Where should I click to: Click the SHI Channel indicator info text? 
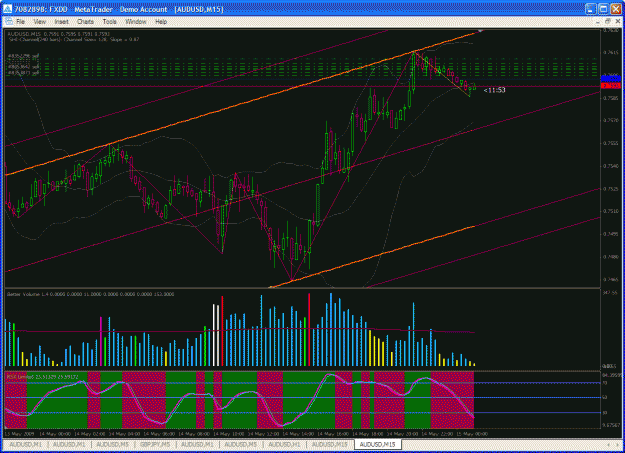tap(74, 39)
